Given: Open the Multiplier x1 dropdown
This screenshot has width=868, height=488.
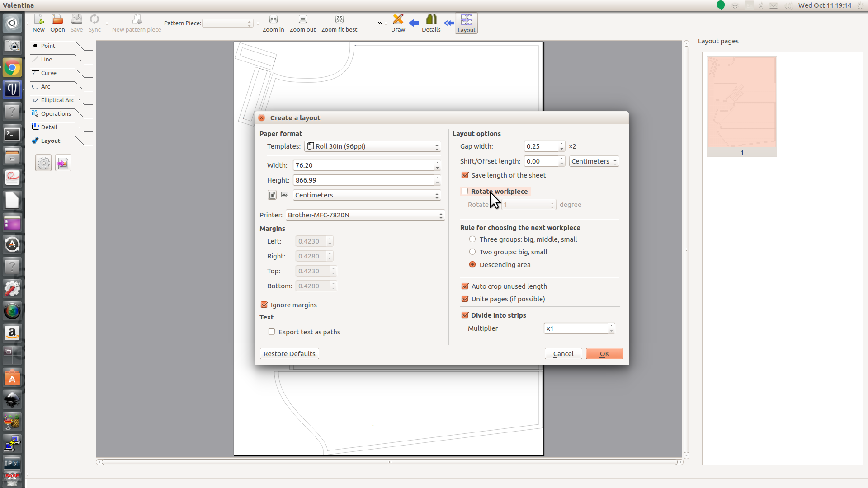Looking at the screenshot, I should [579, 328].
